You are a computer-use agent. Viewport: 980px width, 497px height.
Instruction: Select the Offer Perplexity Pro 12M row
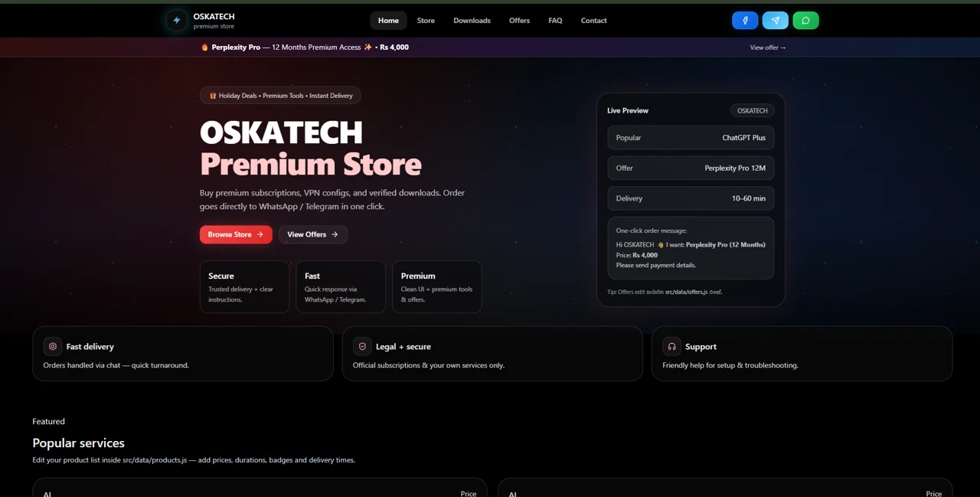[x=691, y=168]
